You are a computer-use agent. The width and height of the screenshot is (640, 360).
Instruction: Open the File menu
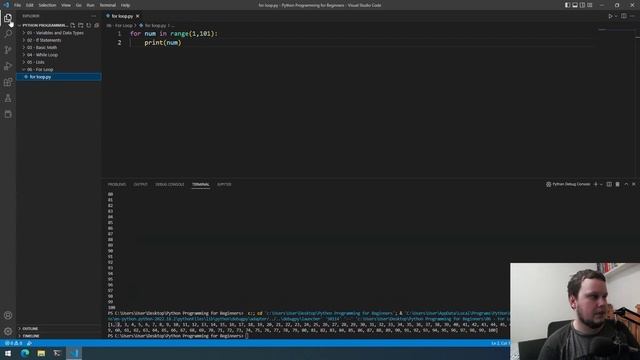click(x=18, y=5)
